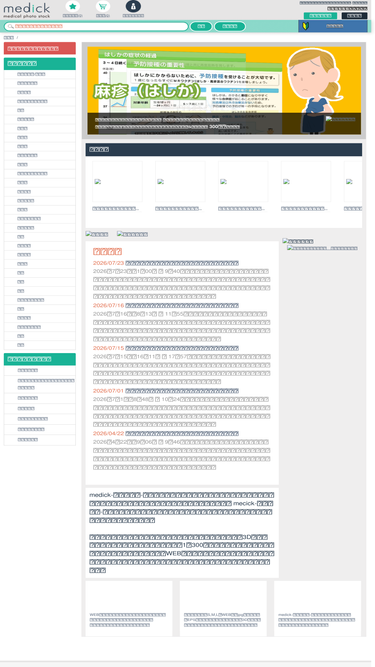The width and height of the screenshot is (375, 667).
Task: Open the red sidebar header item
Action: tap(40, 48)
